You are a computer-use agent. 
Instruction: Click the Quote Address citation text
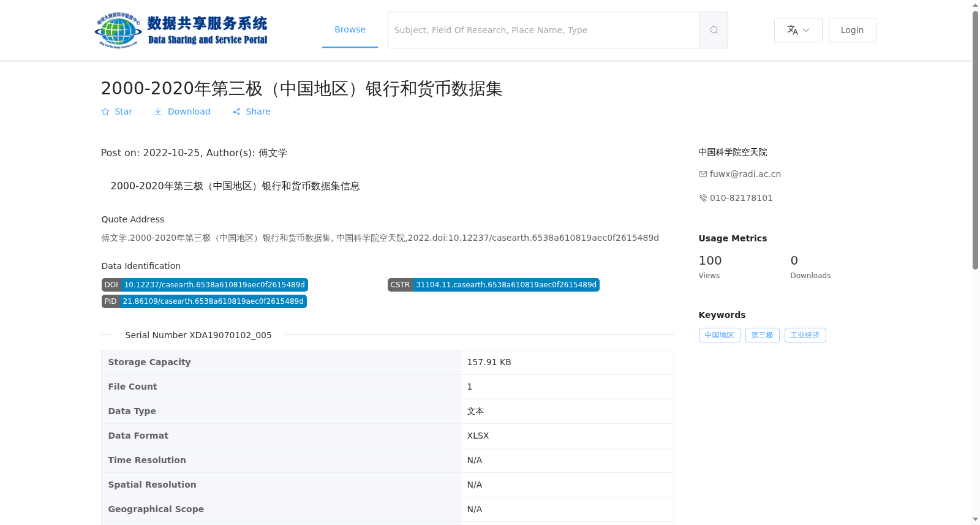click(380, 238)
